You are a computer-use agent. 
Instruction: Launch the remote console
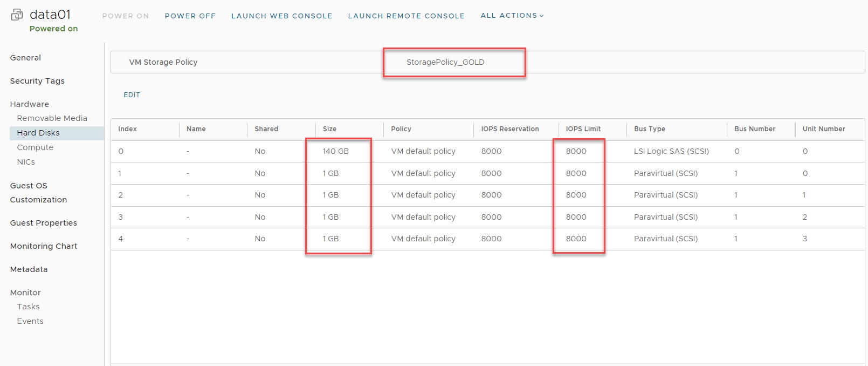(406, 16)
